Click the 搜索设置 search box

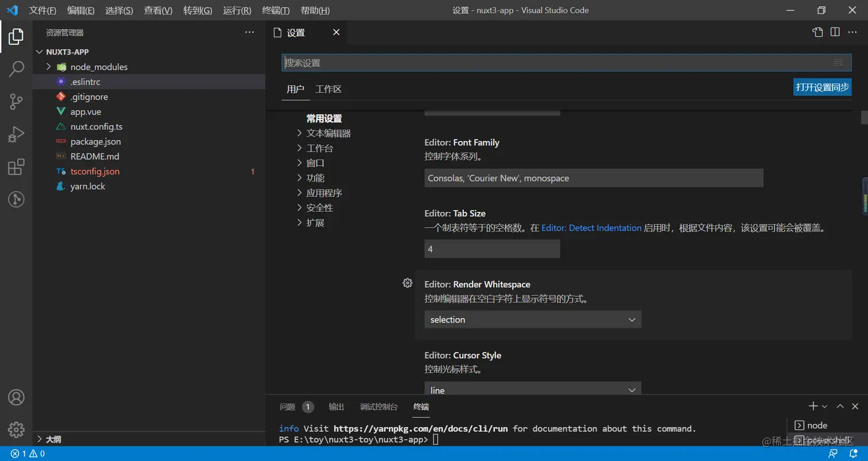click(x=557, y=63)
